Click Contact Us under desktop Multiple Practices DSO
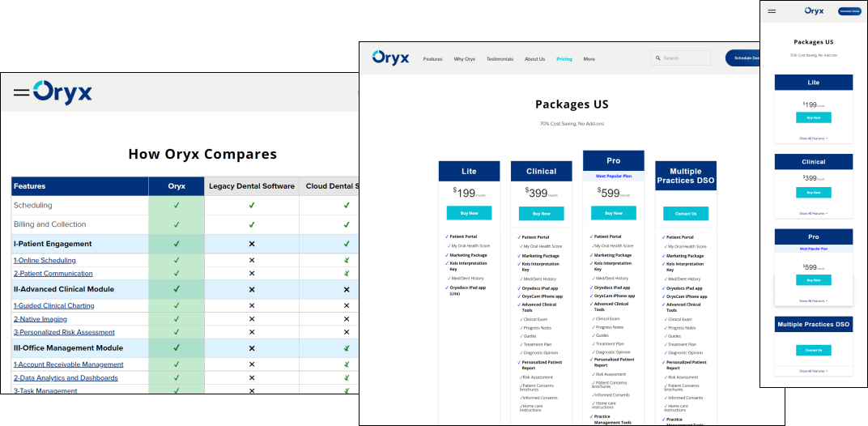 click(x=686, y=213)
